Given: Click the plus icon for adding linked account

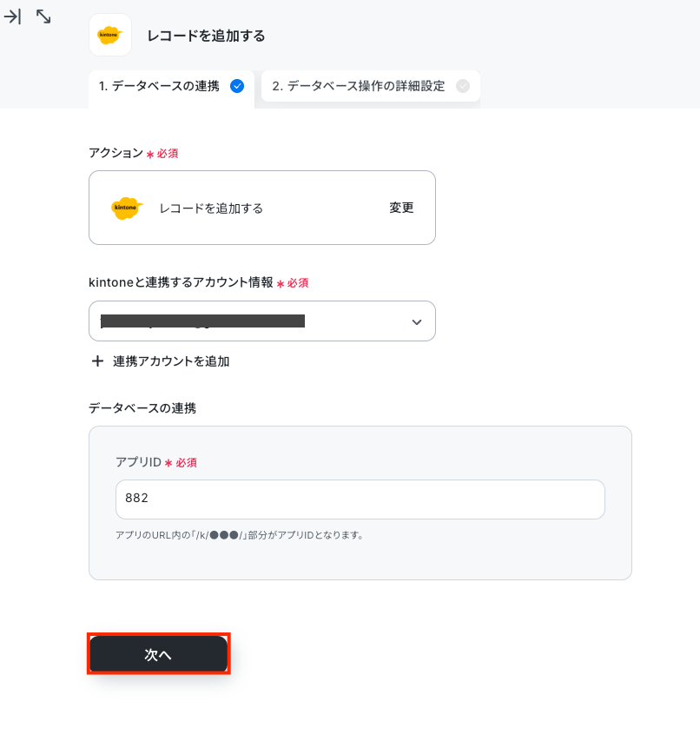Looking at the screenshot, I should [97, 361].
